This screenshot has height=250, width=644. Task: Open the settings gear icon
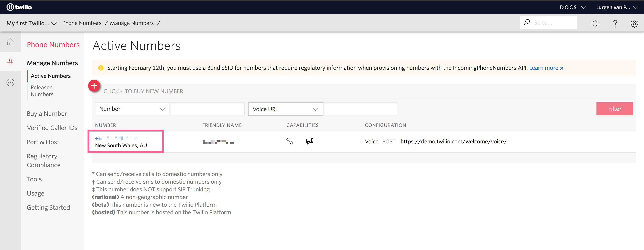click(634, 24)
